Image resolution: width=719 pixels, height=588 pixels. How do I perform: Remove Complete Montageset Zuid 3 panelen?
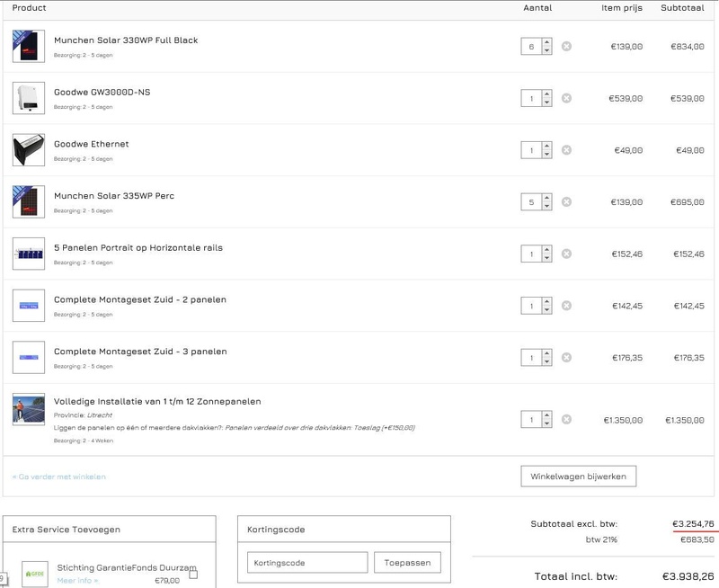coord(566,358)
